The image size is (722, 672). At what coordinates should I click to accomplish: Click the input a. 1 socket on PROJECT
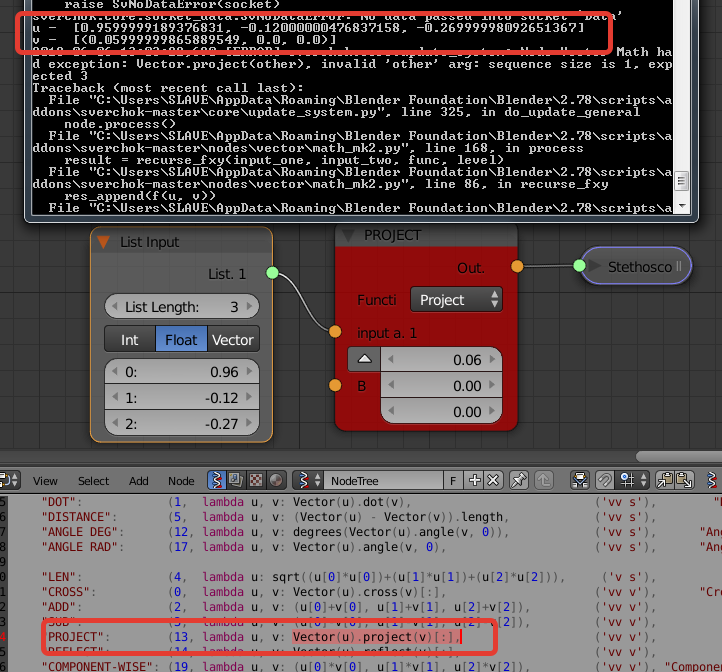pyautogui.click(x=335, y=331)
